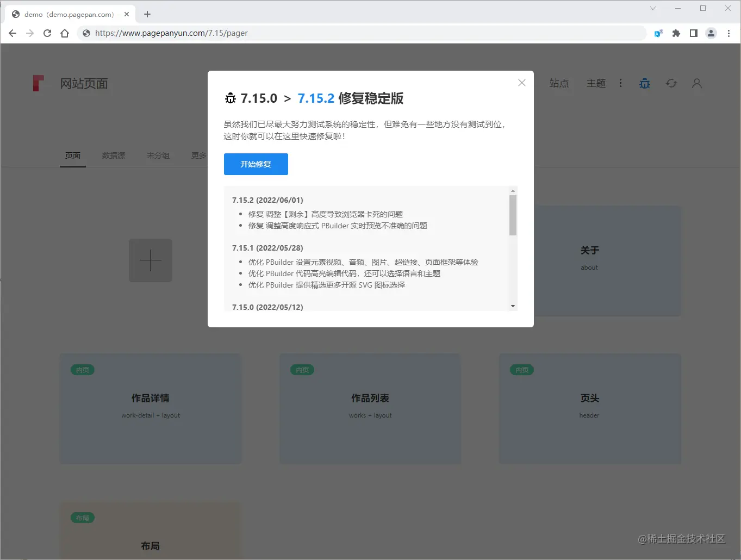Open the user account icon at top right

696,83
